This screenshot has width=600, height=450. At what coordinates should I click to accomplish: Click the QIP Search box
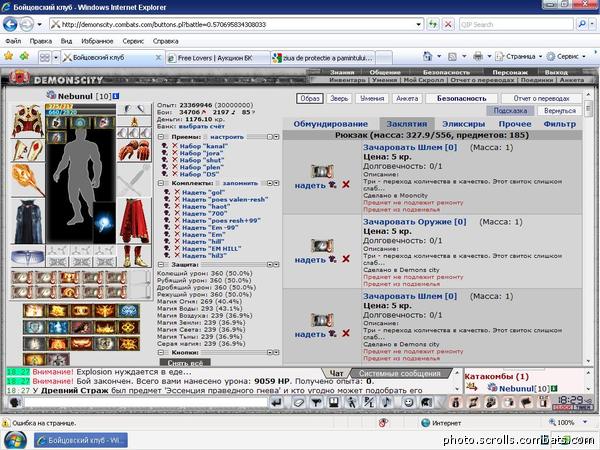click(517, 24)
